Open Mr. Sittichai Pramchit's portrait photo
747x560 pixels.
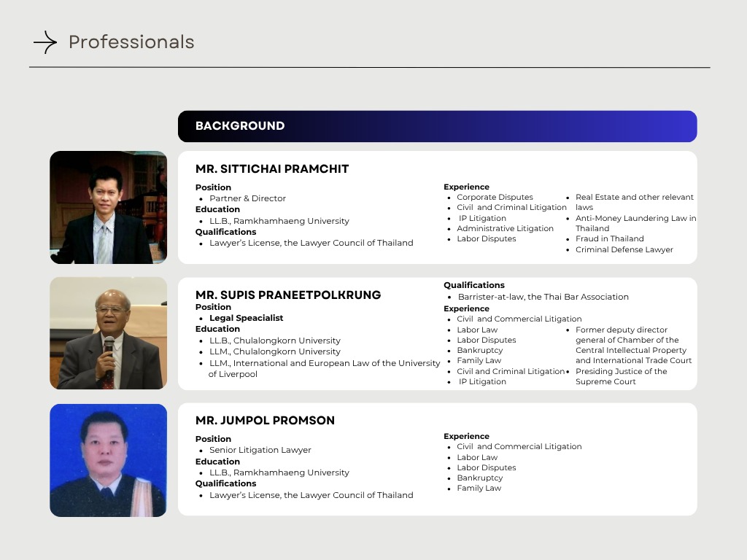(109, 208)
